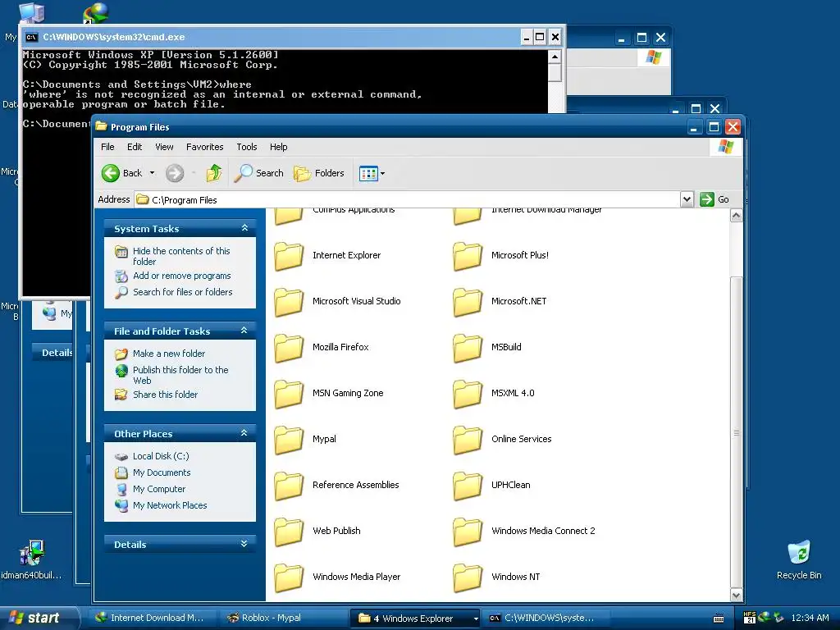The width and height of the screenshot is (840, 630).
Task: Select the Microsoft Visual Studio folder icon
Action: (x=290, y=302)
